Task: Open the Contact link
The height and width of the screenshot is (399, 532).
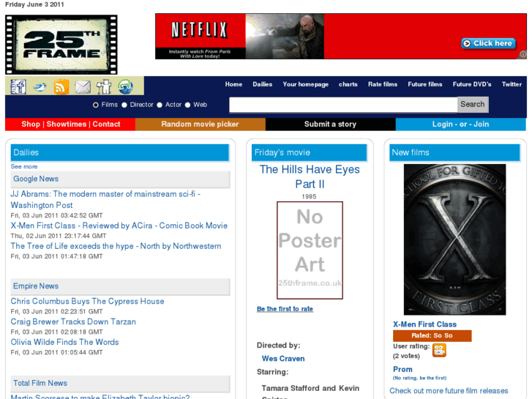Action: (106, 124)
